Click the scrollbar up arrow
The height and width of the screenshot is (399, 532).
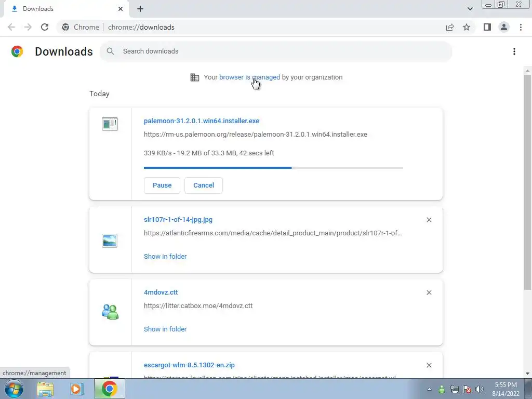click(x=527, y=71)
